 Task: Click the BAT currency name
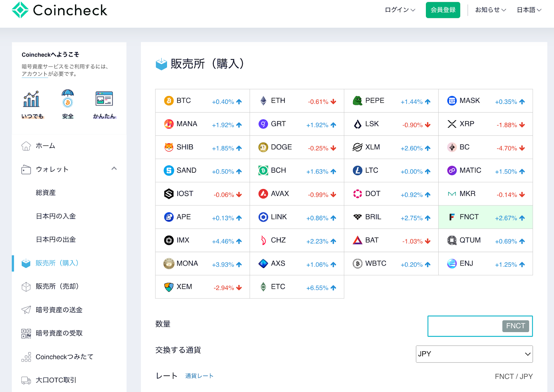tap(372, 240)
